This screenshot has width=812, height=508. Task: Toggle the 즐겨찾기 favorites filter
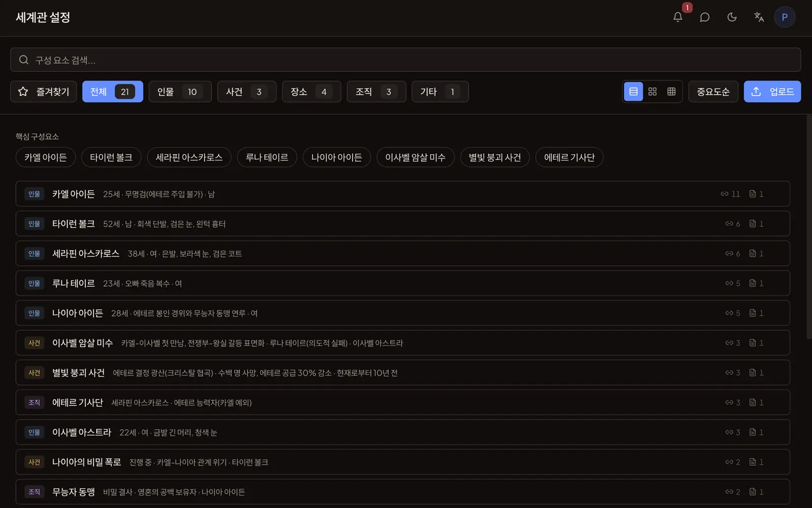coord(44,92)
